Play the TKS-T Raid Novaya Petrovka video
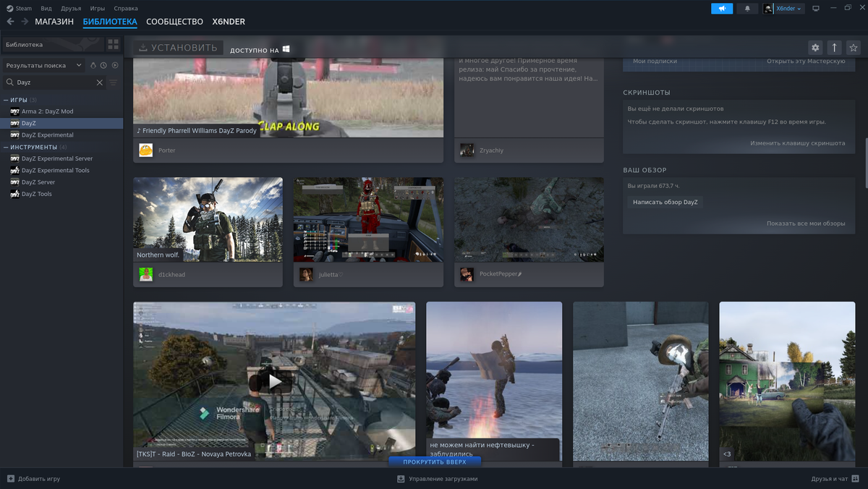 point(274,381)
